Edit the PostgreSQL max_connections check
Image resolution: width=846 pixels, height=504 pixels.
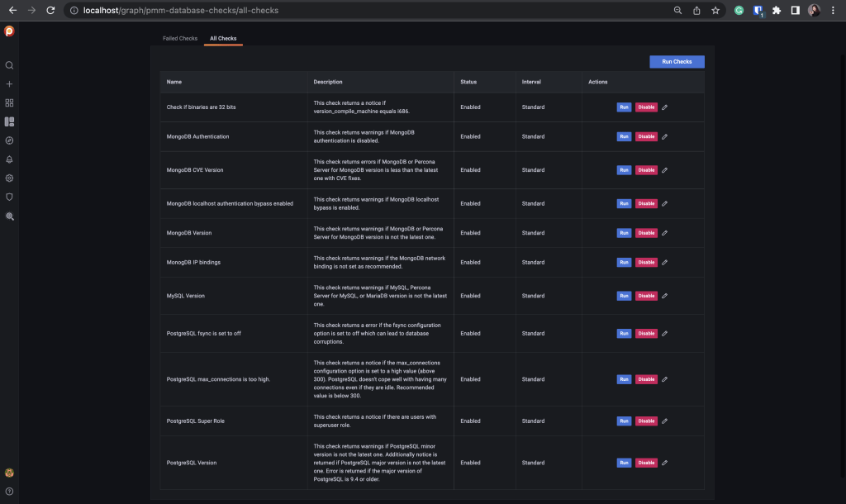665,379
